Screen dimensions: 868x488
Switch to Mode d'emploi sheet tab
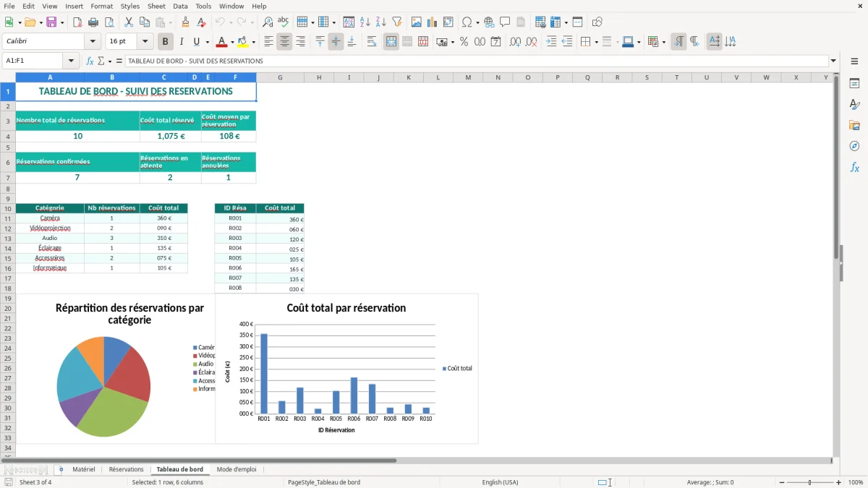pyautogui.click(x=237, y=470)
